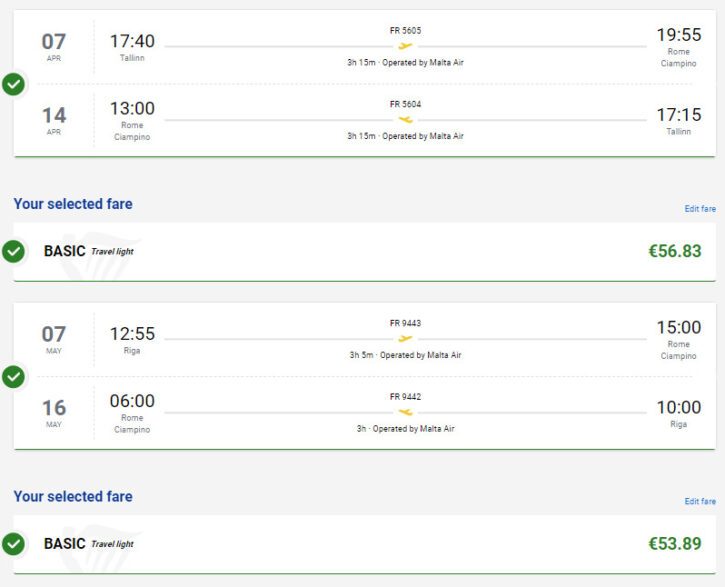Click the plane icon for flight FR 5605

tap(405, 46)
